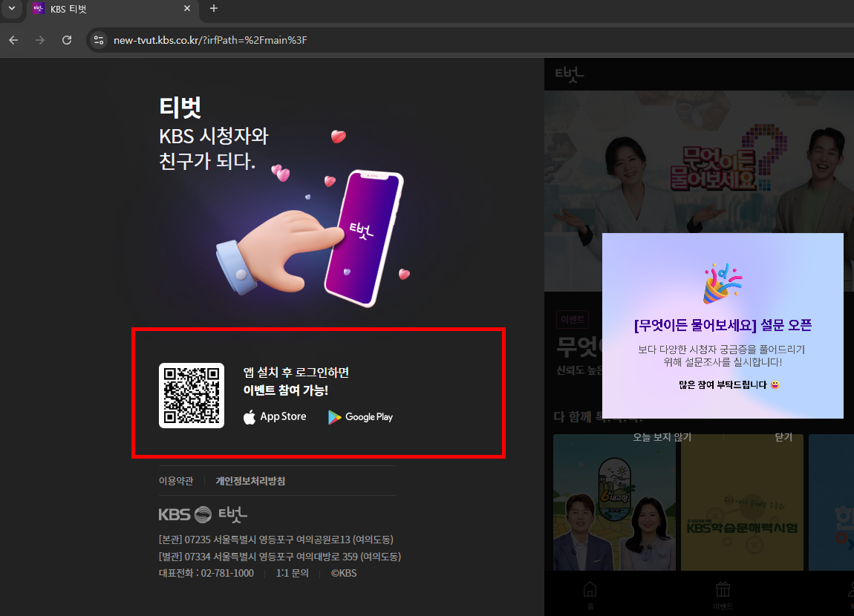Reload the page with the refresh icon
This screenshot has height=616, width=854.
(x=66, y=40)
